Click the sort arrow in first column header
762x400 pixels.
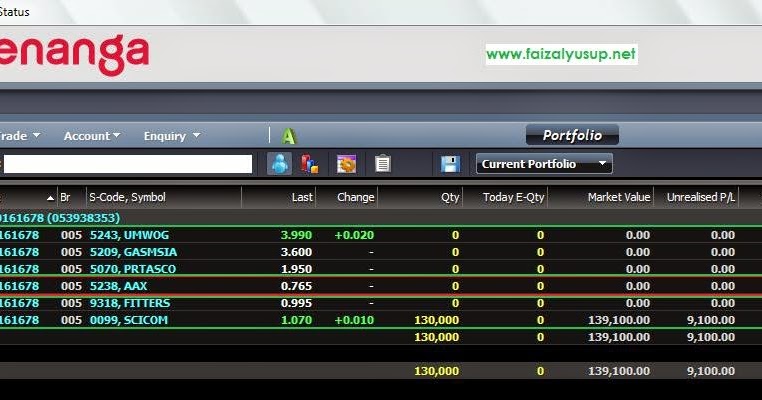coord(50,198)
